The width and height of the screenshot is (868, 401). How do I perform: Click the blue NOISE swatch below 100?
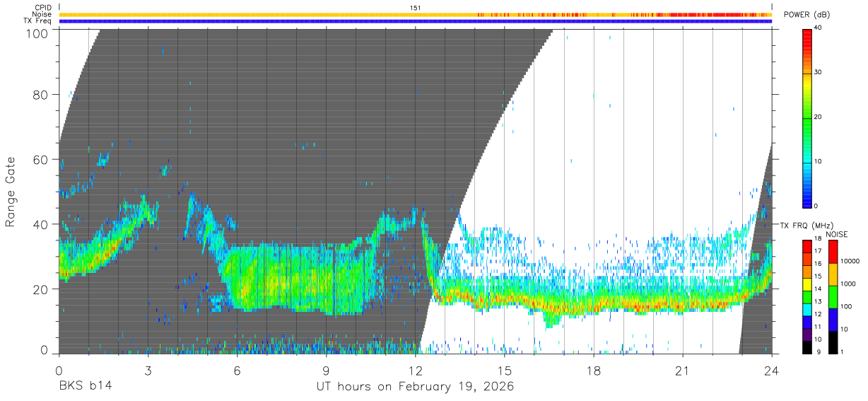pos(832,320)
